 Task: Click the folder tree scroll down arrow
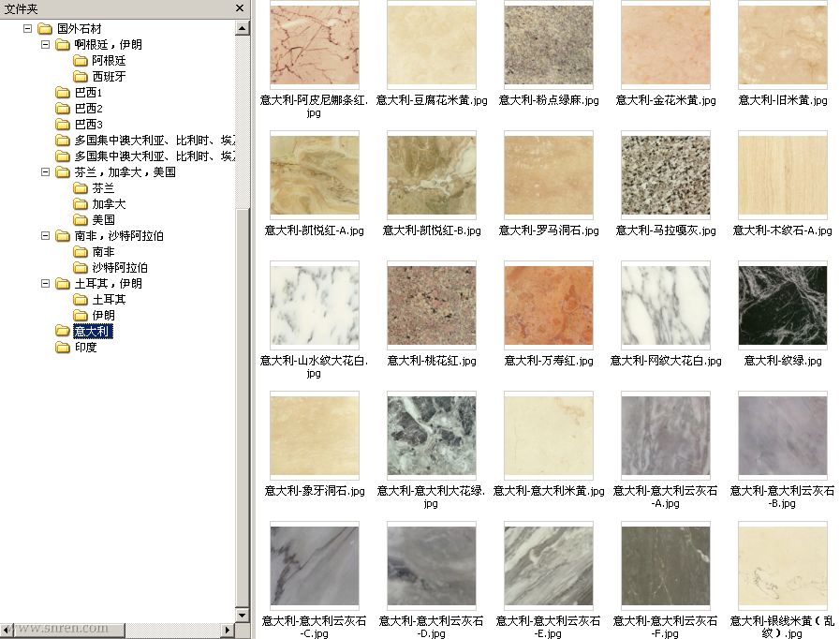click(x=243, y=615)
